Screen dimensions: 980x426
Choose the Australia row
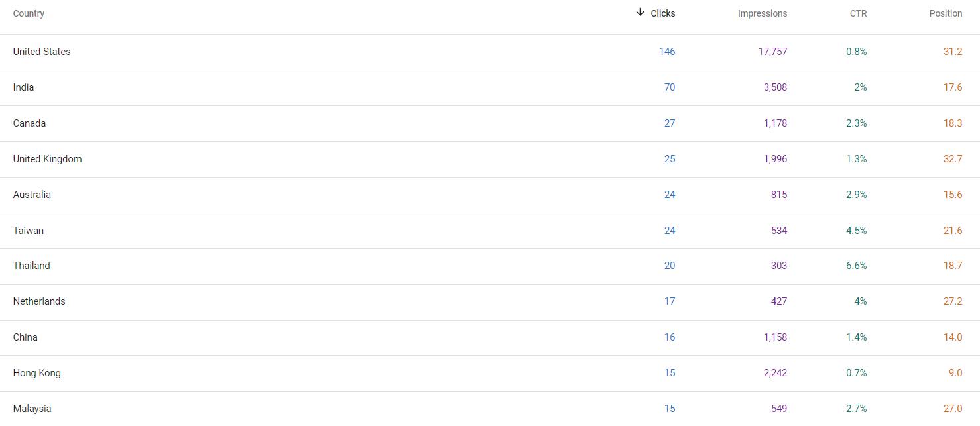click(x=32, y=195)
